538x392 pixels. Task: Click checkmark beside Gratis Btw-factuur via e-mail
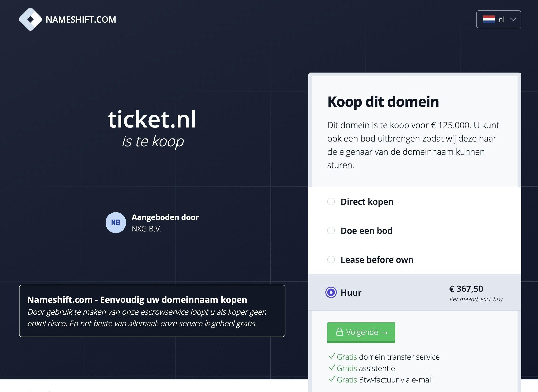[332, 379]
